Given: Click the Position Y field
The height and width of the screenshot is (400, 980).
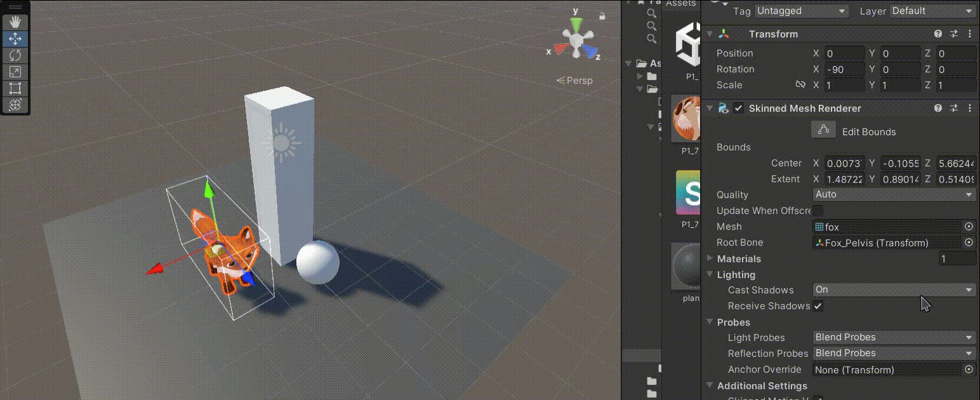Looking at the screenshot, I should (901, 53).
